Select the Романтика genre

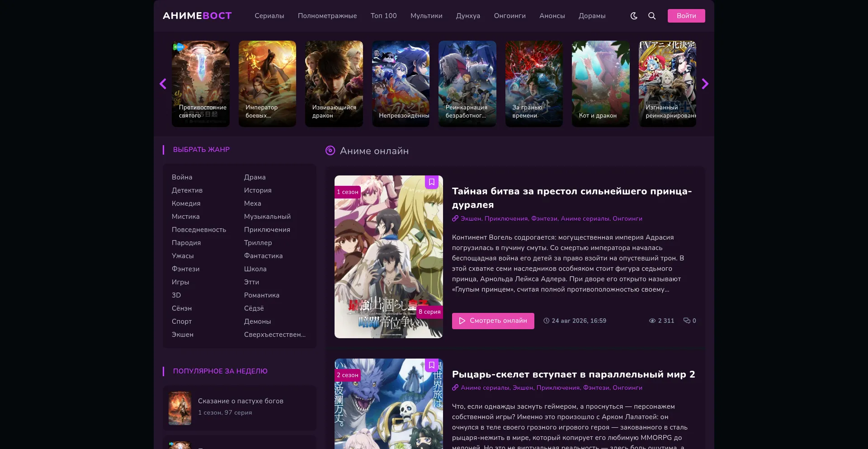[x=262, y=295]
